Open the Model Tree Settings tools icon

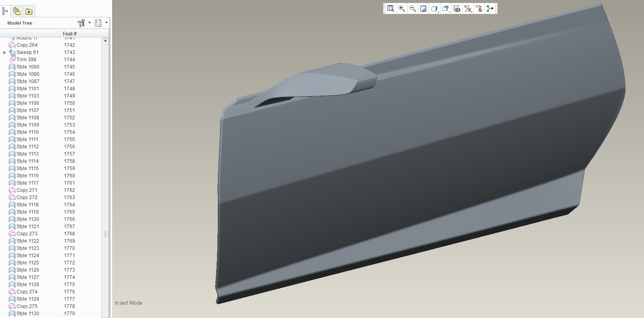click(81, 23)
